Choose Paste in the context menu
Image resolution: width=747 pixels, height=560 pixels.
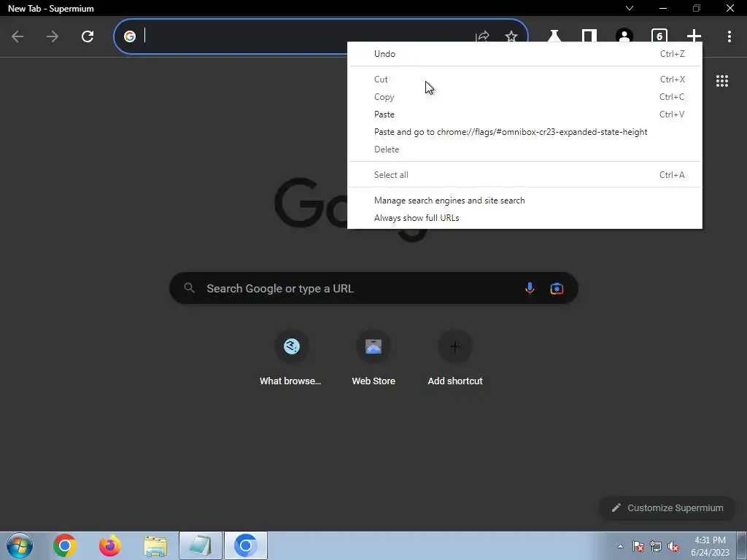coord(525,114)
